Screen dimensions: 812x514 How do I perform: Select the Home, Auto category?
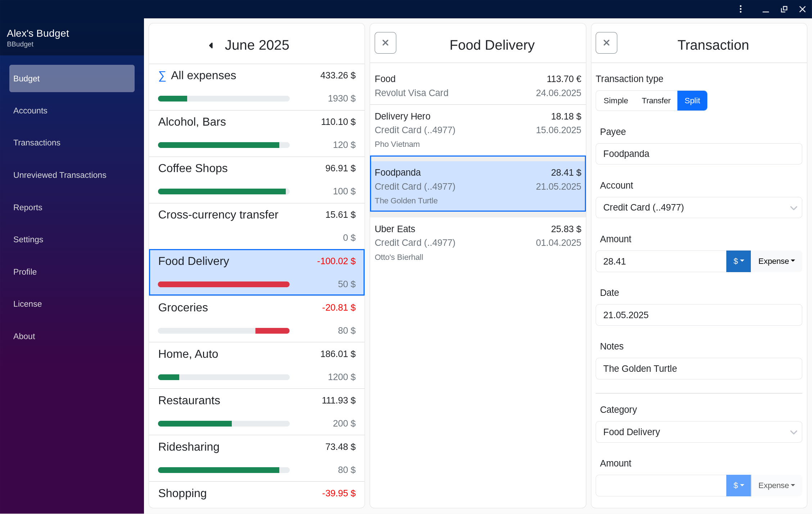(257, 365)
